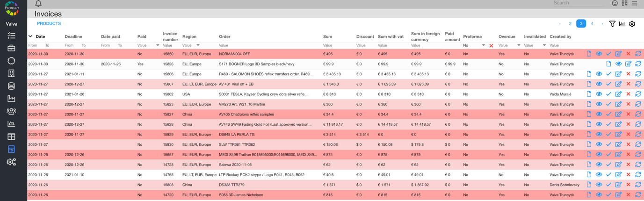Open the database stack icon in sidebar
Screen dimensions: 644x201
click(x=11, y=86)
